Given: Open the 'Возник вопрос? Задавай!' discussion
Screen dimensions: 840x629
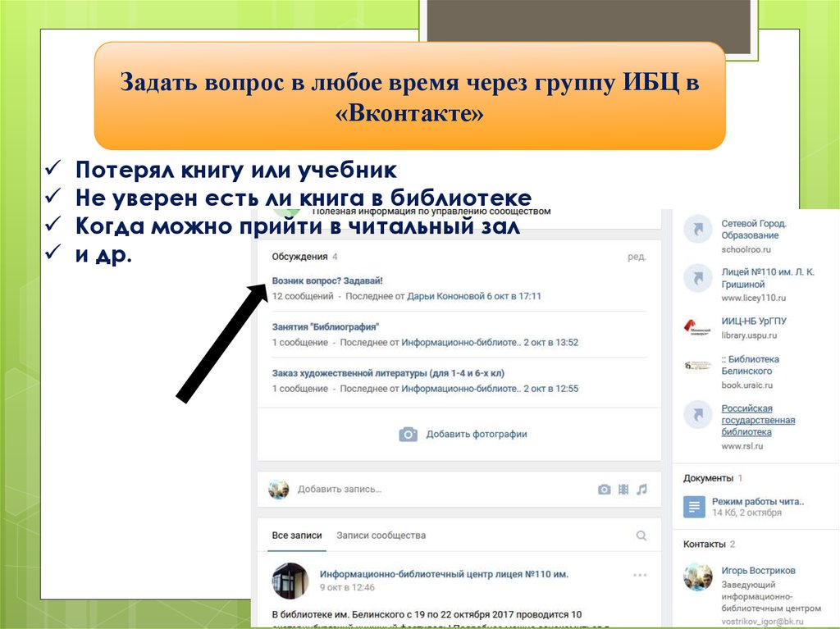Looking at the screenshot, I should [x=327, y=280].
